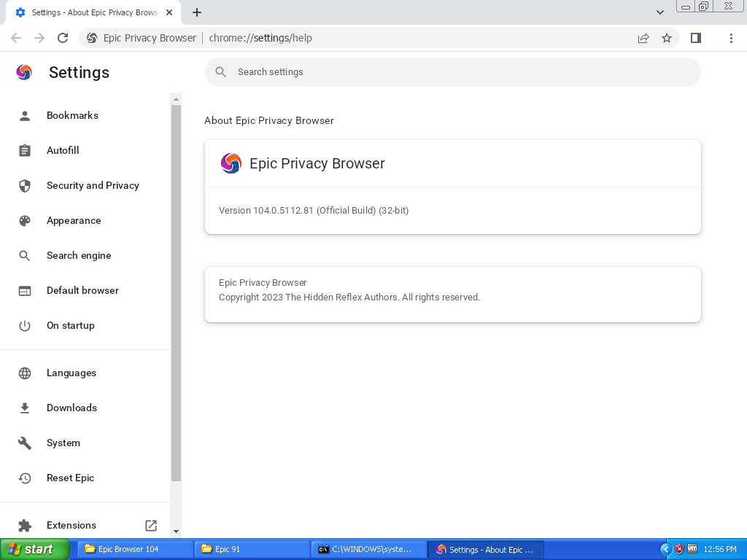The image size is (747, 560).
Task: Switch to Epic Browser 104 folder window
Action: pyautogui.click(x=135, y=550)
